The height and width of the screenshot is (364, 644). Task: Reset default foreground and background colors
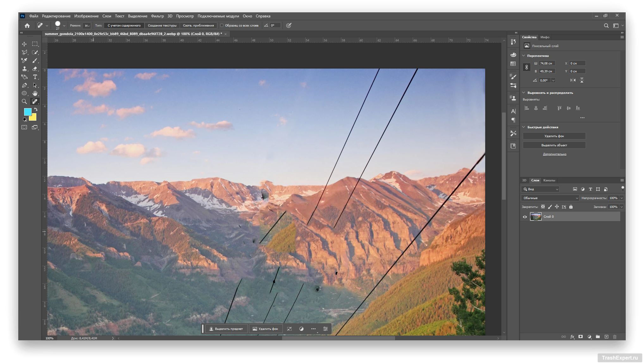click(25, 120)
